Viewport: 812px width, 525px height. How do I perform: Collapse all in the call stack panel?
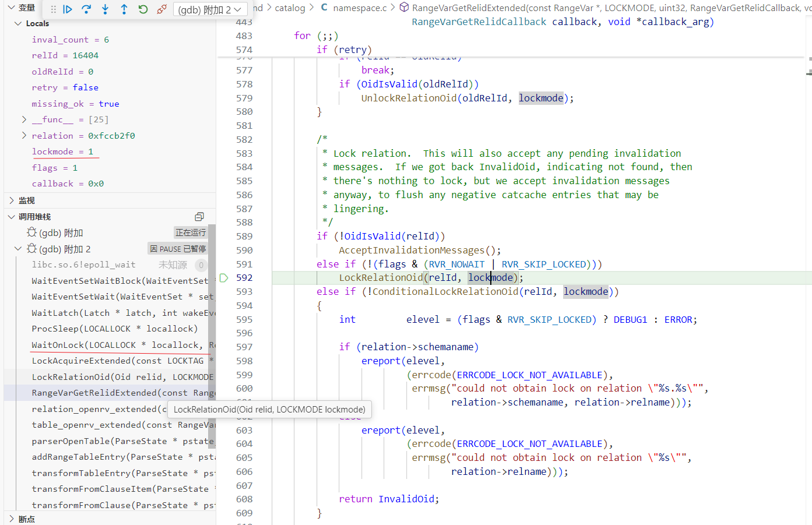(199, 217)
